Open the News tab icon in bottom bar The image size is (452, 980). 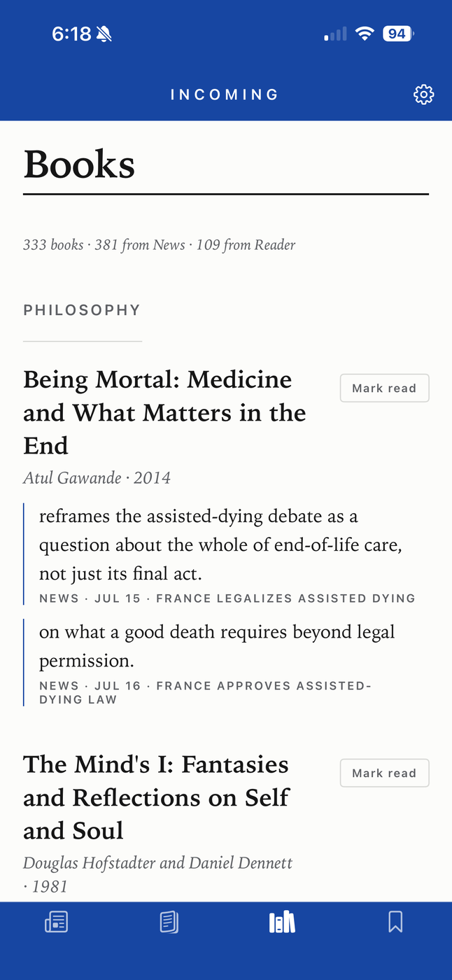click(x=57, y=922)
